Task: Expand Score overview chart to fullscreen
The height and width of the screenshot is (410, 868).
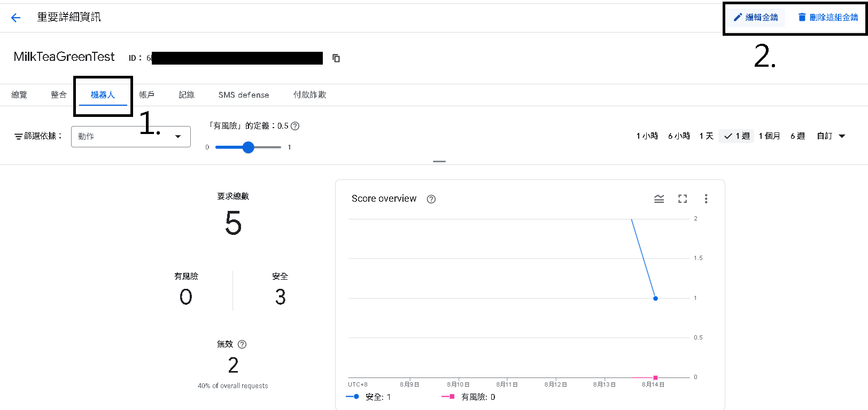Action: [x=683, y=199]
